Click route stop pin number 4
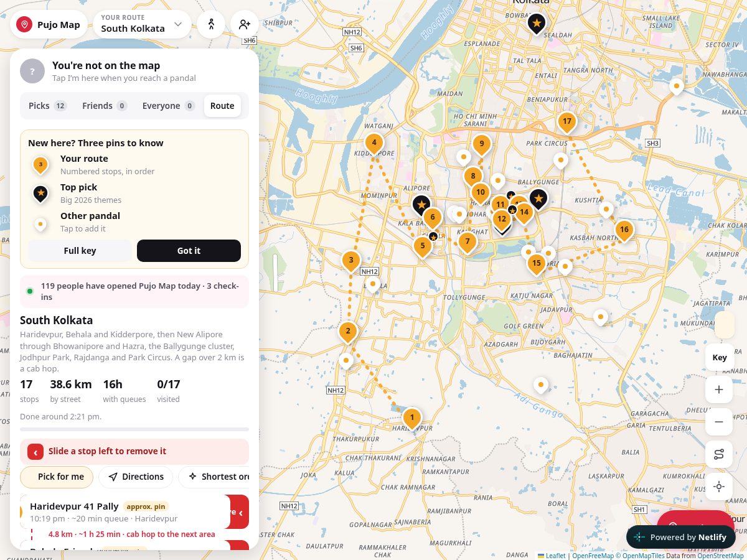747x560 pixels. (x=374, y=144)
